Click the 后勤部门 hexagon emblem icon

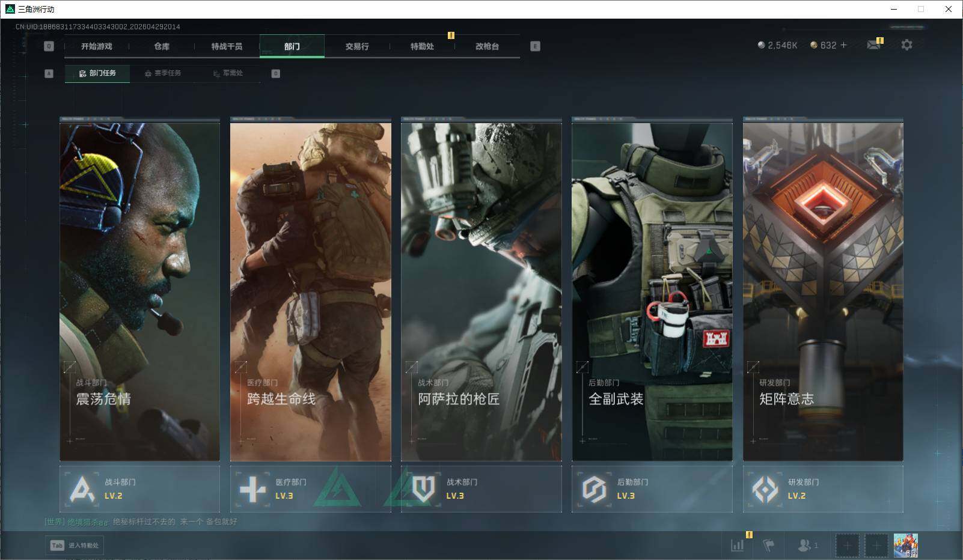594,489
